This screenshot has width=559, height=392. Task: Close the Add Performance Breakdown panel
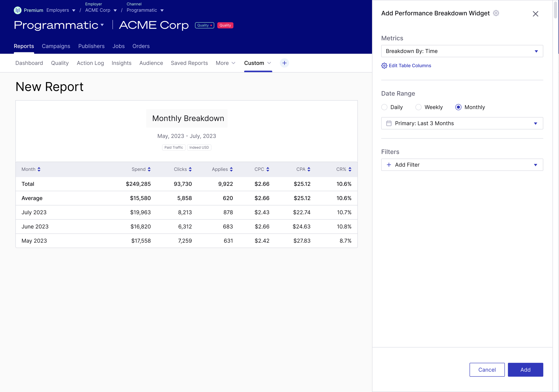click(x=535, y=14)
